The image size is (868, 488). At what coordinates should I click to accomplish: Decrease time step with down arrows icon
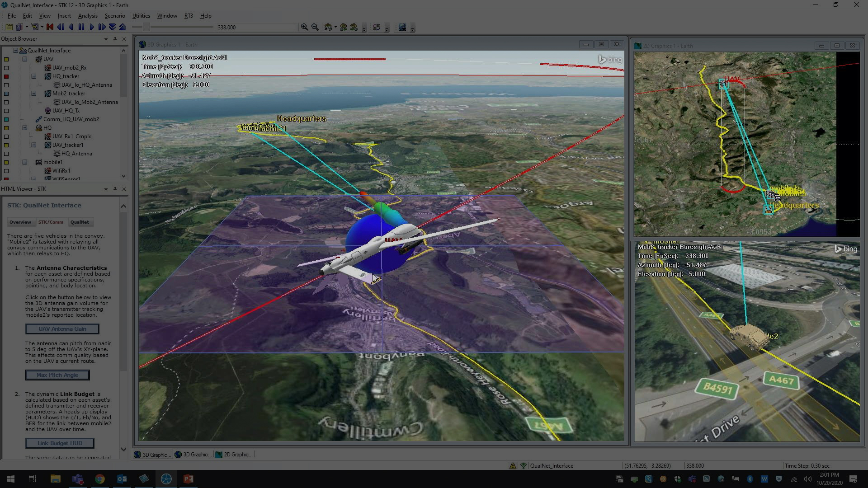(x=113, y=27)
